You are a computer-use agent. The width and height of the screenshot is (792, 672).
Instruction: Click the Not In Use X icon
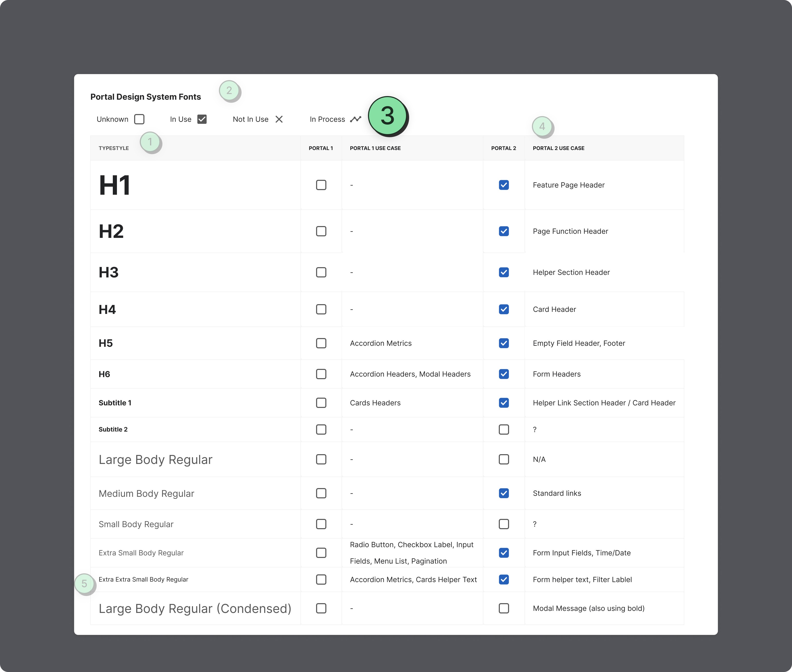(x=279, y=119)
